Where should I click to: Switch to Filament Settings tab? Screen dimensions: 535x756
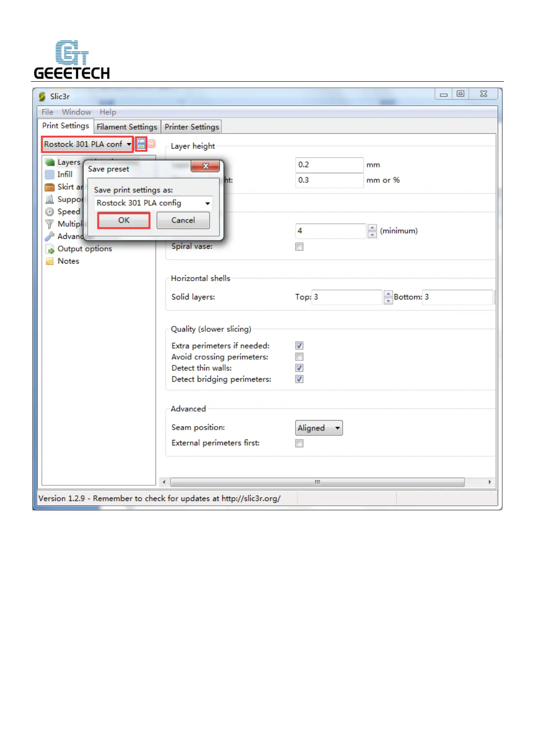tap(127, 127)
